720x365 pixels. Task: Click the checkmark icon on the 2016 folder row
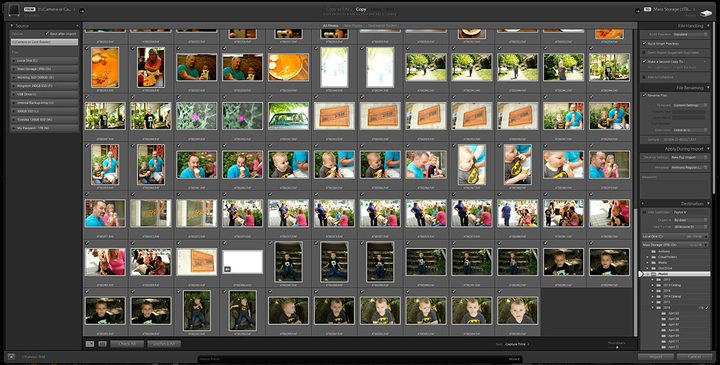coord(706,308)
